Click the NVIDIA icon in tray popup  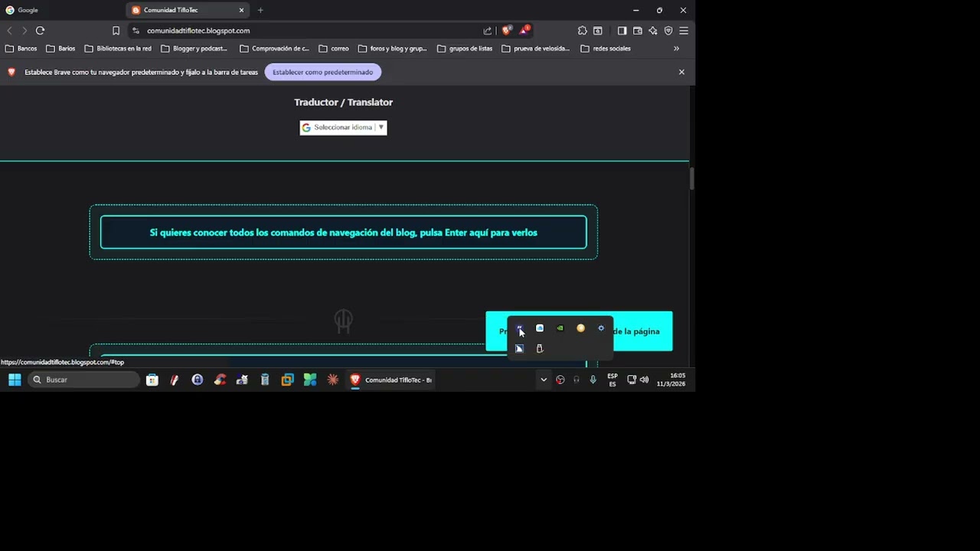click(x=560, y=328)
